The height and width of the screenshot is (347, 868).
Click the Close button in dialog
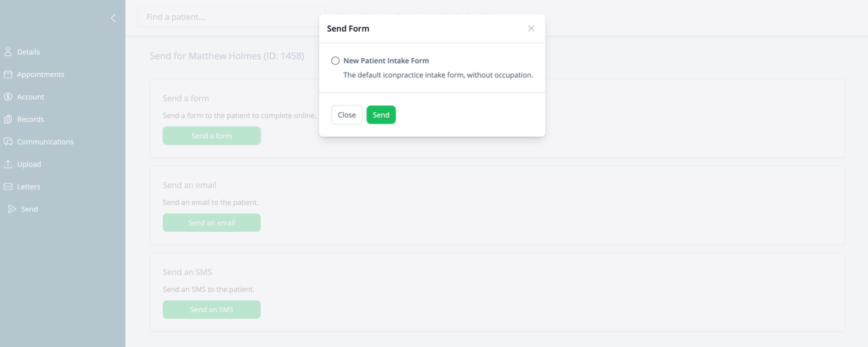[347, 115]
